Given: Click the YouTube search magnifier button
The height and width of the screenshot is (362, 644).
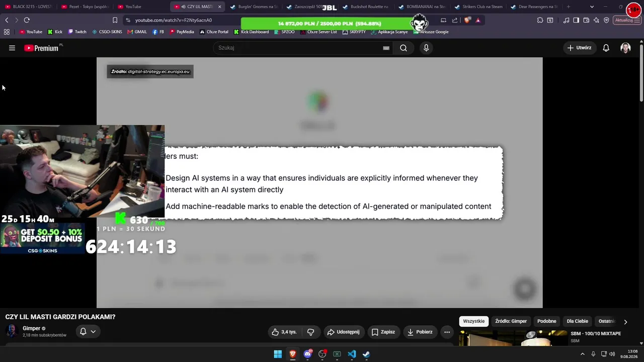Looking at the screenshot, I should pyautogui.click(x=404, y=48).
